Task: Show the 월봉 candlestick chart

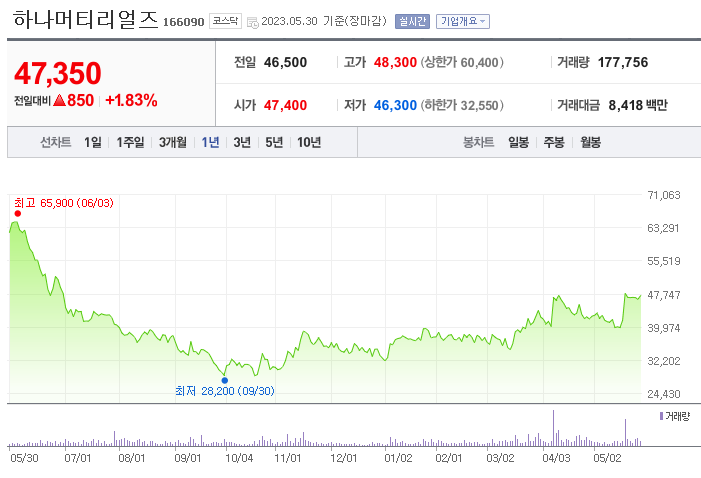Action: coord(590,142)
